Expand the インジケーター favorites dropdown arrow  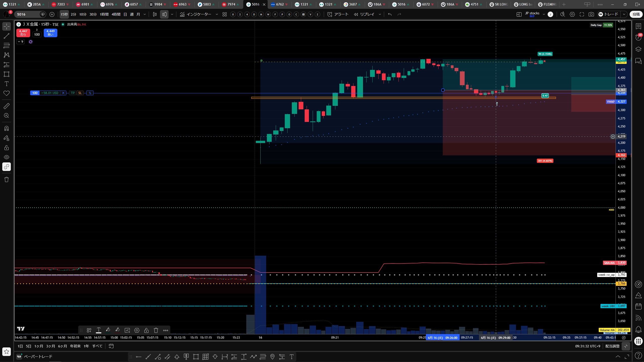[x=217, y=15]
